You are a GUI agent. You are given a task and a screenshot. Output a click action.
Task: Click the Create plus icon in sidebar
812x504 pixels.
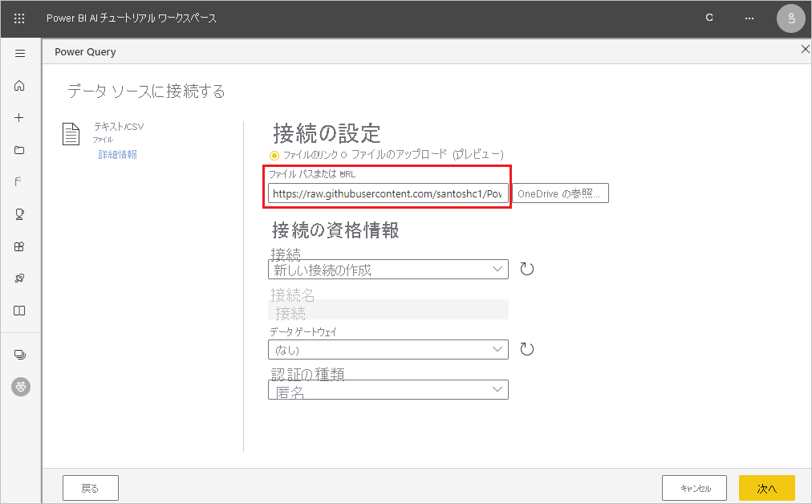coord(19,118)
